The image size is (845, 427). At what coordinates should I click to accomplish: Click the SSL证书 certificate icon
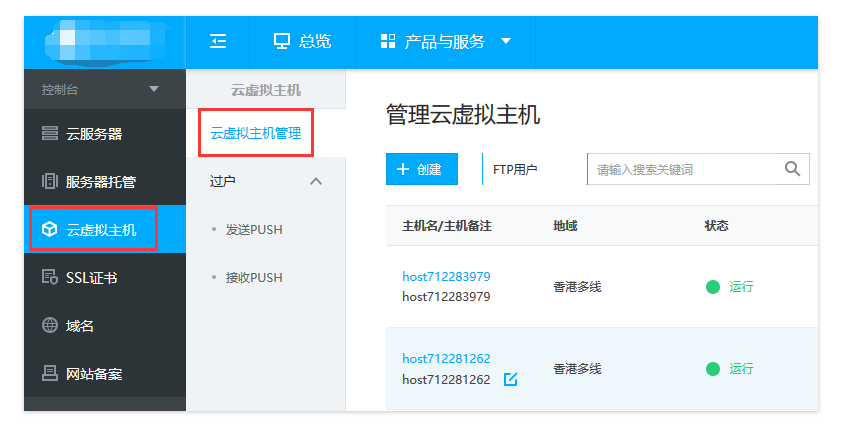coord(49,277)
